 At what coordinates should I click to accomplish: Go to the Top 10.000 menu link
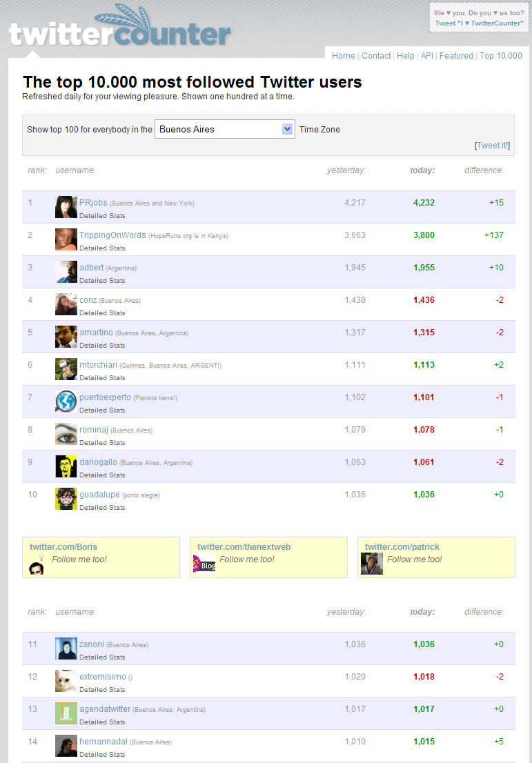point(501,56)
